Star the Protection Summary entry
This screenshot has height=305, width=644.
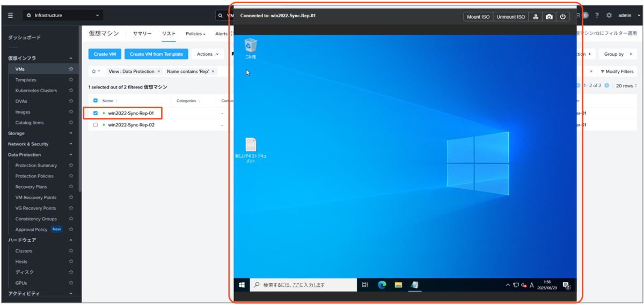click(71, 166)
